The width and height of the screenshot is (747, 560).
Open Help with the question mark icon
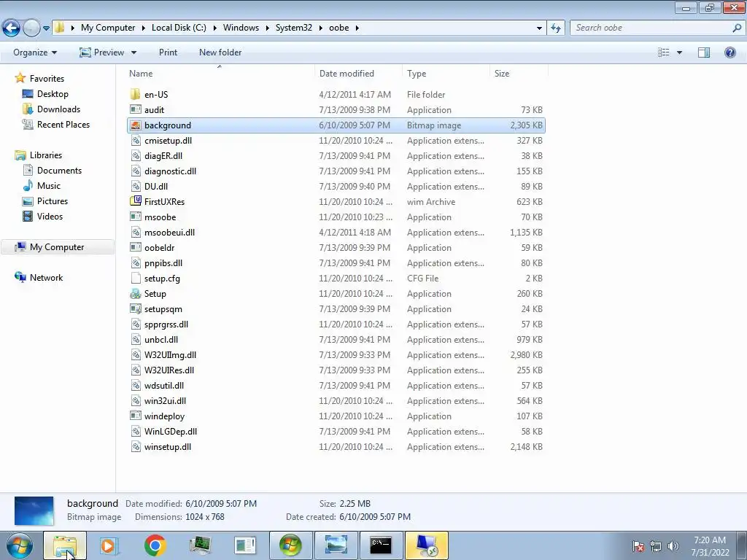tap(729, 52)
